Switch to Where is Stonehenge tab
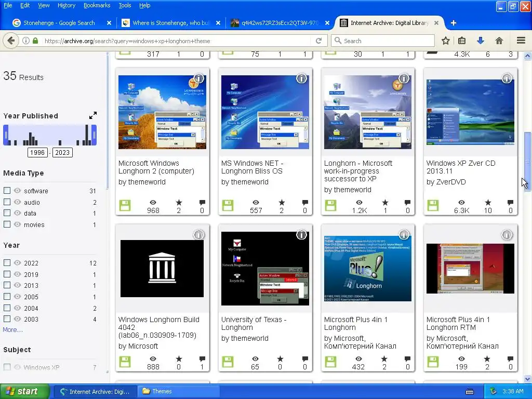 (171, 23)
